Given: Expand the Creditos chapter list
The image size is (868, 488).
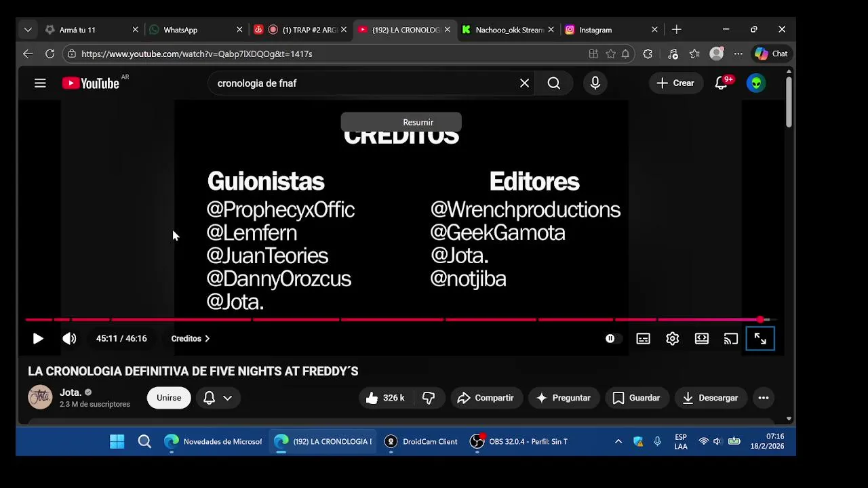Looking at the screenshot, I should (x=191, y=338).
